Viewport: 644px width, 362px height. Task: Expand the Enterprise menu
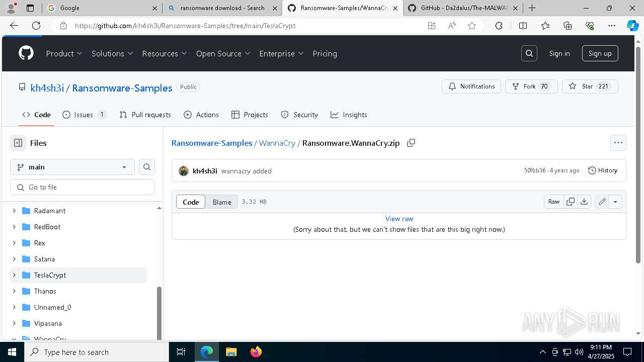(282, 53)
